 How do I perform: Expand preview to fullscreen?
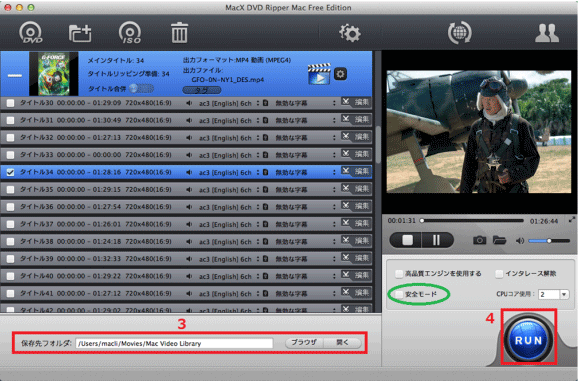[x=572, y=219]
